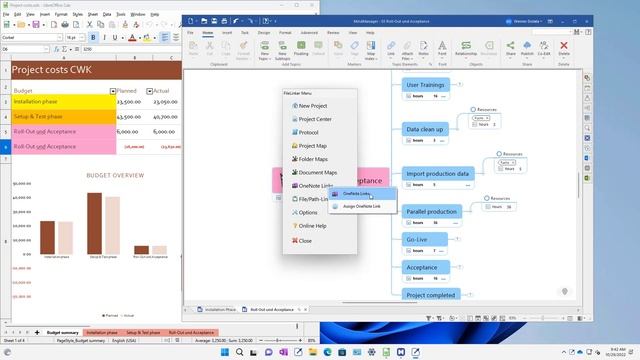Click the OneNote icon on the taskbar
The height and width of the screenshot is (360, 640).
283,352
